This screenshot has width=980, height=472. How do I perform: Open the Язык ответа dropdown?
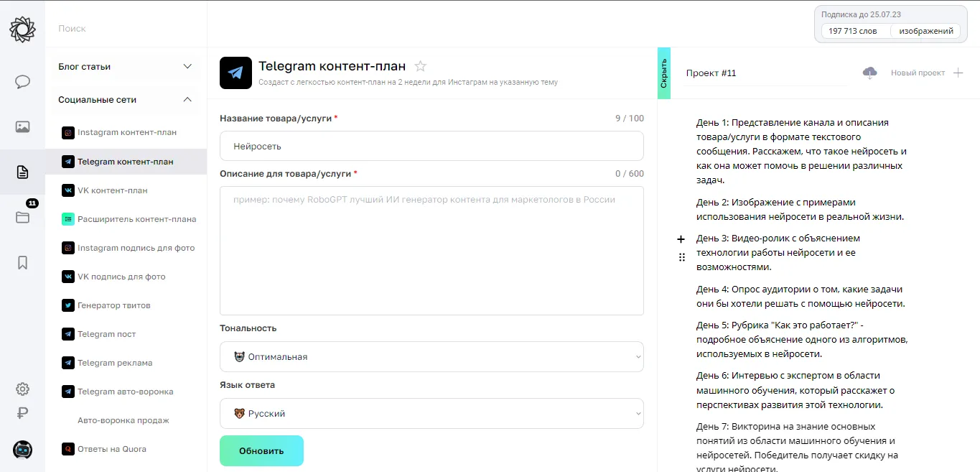[x=431, y=414]
